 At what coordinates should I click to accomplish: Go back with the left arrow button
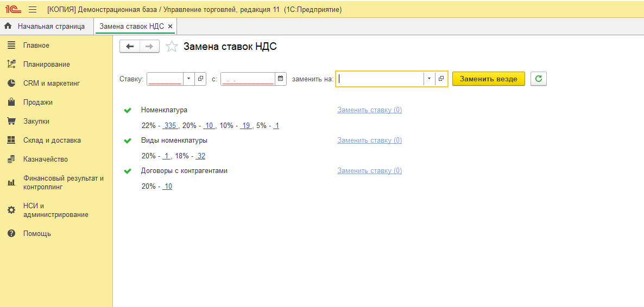130,47
